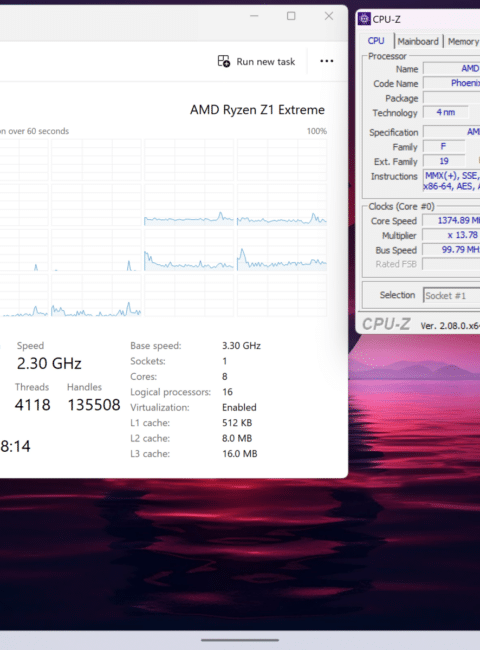Click the Ext. Family 19 field
This screenshot has height=650, width=480.
[x=444, y=161]
